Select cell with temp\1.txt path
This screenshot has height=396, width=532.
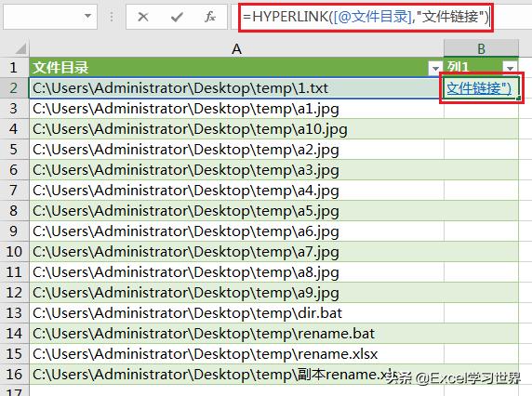pyautogui.click(x=236, y=88)
